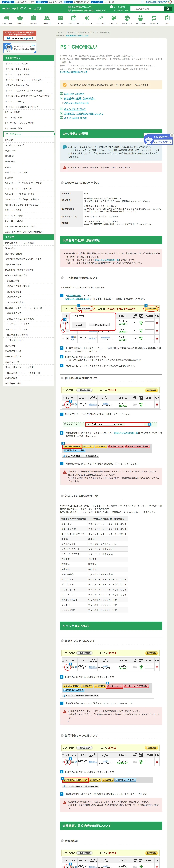
Task: Open └ゆうパックプリントR sidebar sub-item
Action: tap(29, 330)
